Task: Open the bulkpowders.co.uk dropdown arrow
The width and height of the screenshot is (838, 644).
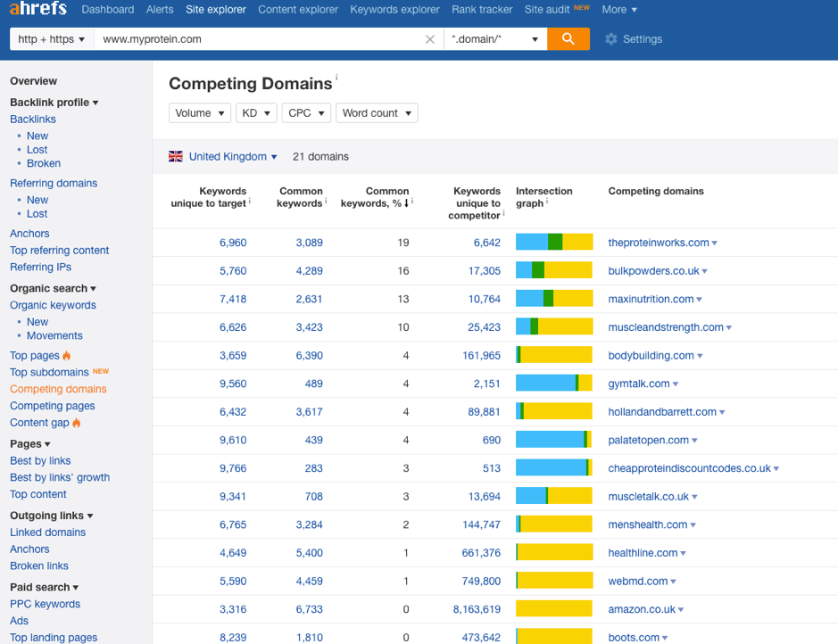Action: (704, 271)
